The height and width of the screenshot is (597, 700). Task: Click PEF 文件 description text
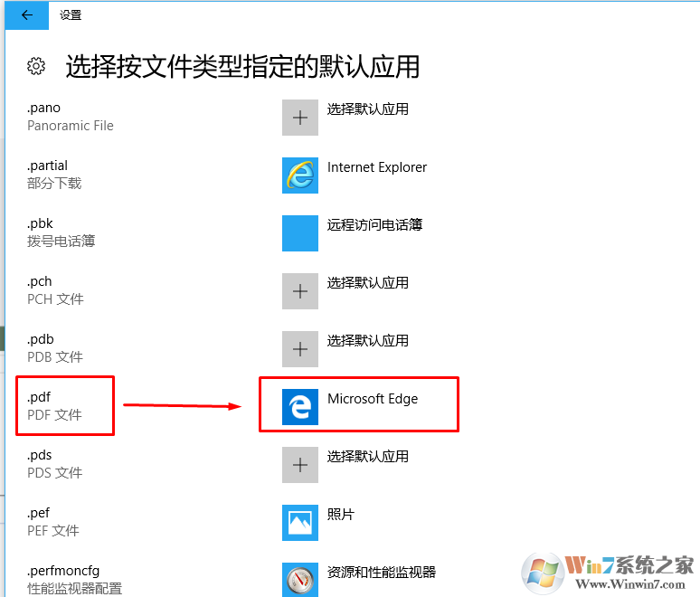53,530
